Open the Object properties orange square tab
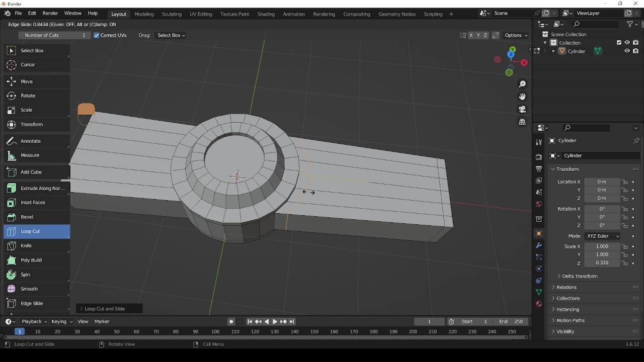The width and height of the screenshot is (644, 362). (539, 233)
